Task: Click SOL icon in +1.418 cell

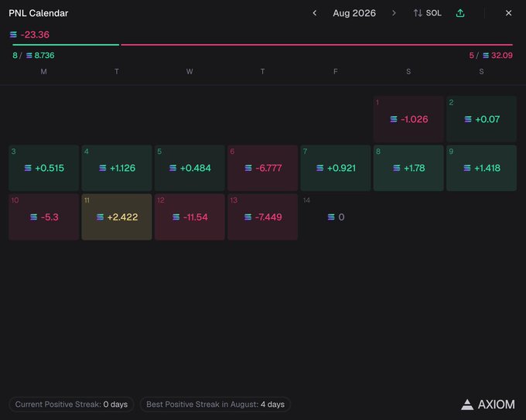Action: (467, 168)
